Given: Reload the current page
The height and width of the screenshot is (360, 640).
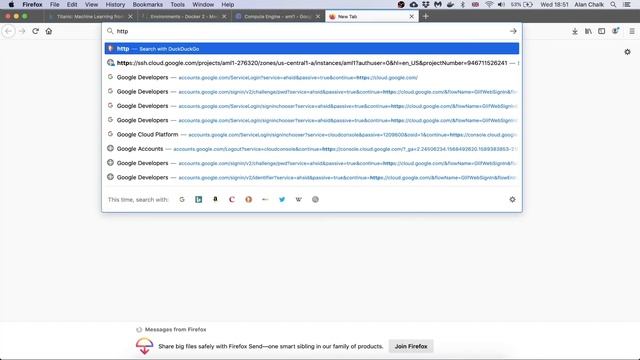Looking at the screenshot, I should tap(36, 31).
